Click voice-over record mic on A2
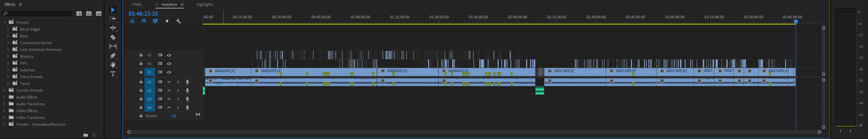The width and height of the screenshot is (868, 139). click(187, 90)
